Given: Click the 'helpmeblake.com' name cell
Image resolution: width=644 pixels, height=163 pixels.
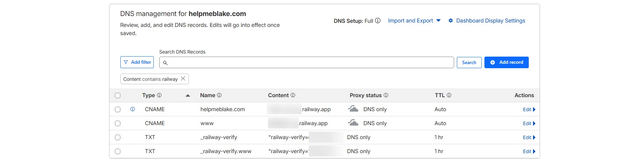Looking at the screenshot, I should click(x=223, y=109).
